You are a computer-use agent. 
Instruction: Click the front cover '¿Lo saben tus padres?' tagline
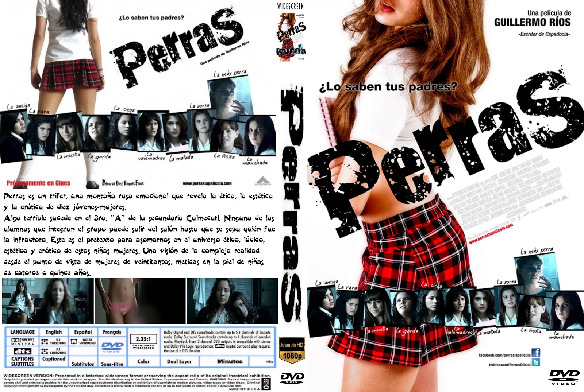pos(388,87)
